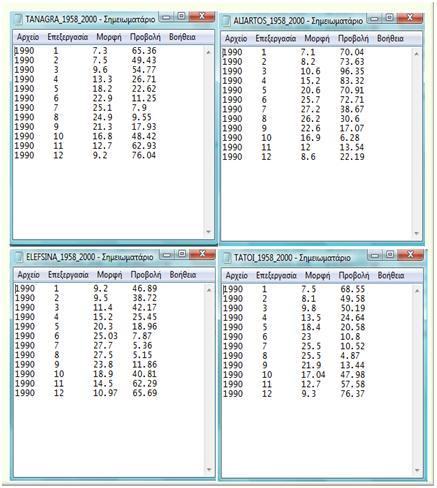437x488 pixels.
Task: Open Επεξεργασία menu in ALIARTOS window
Action: click(276, 39)
